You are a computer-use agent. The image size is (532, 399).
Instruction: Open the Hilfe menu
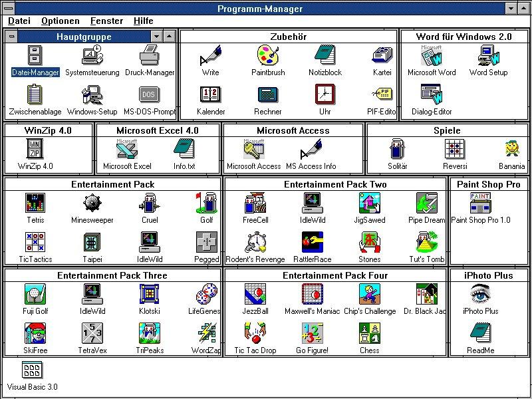[143, 21]
